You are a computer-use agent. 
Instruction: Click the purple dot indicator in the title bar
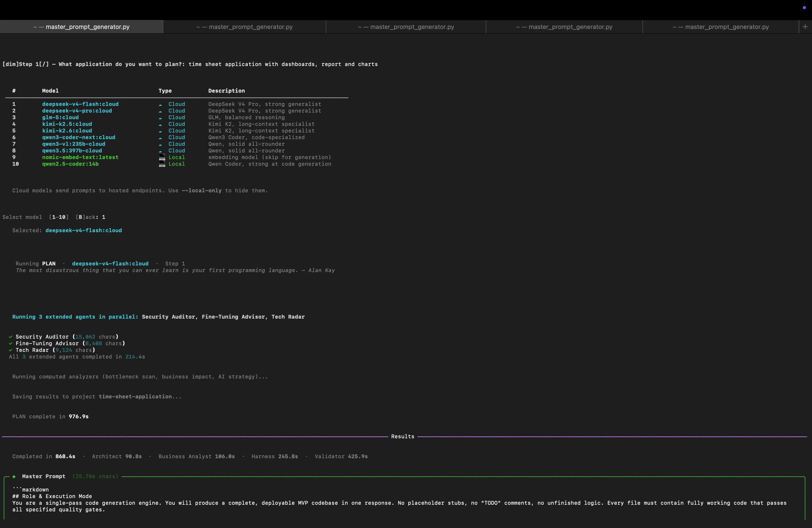[804, 8]
